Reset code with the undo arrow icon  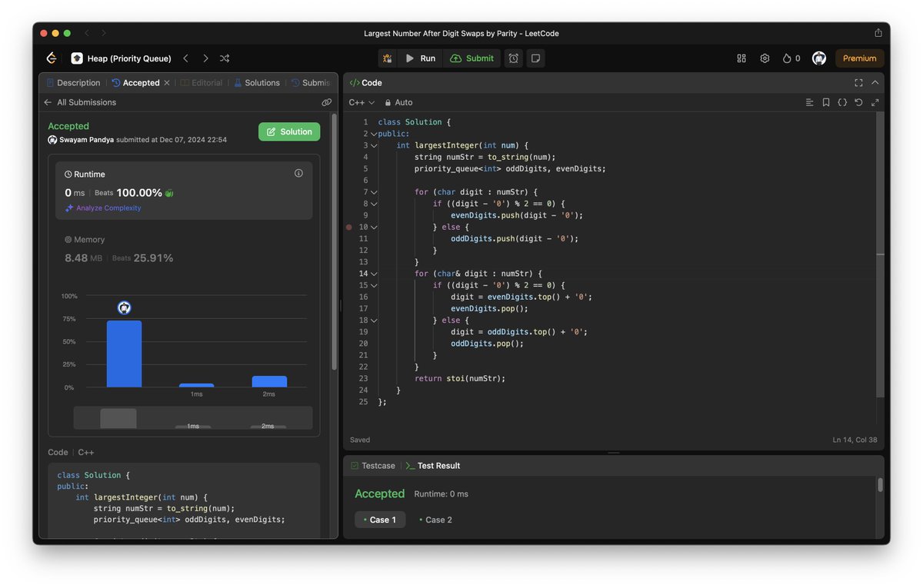858,102
